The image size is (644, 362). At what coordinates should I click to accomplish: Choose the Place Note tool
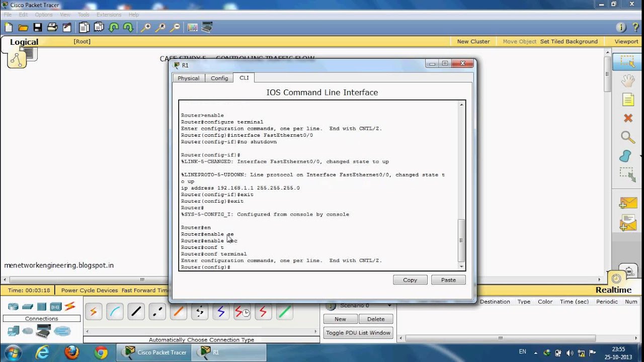628,100
